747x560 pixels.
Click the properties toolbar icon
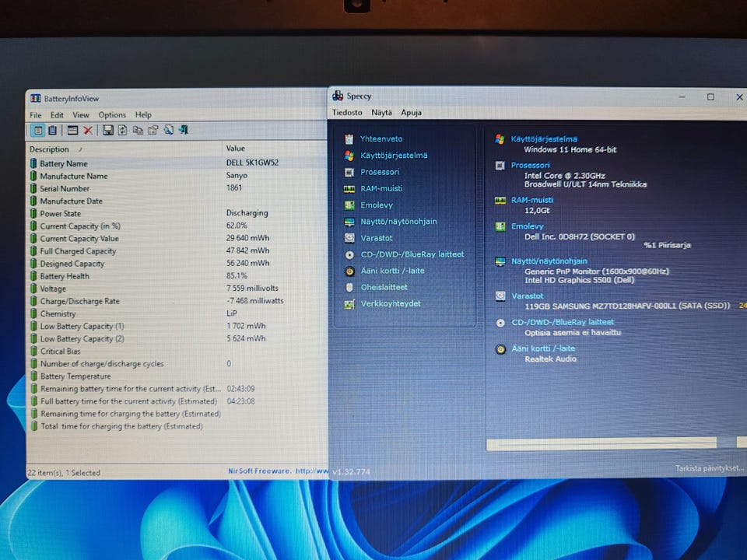[153, 130]
